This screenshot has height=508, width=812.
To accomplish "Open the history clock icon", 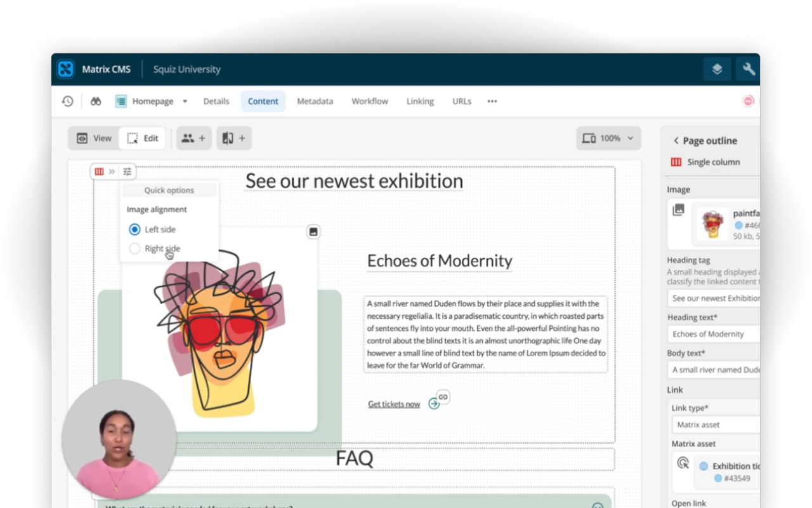I will click(x=68, y=101).
